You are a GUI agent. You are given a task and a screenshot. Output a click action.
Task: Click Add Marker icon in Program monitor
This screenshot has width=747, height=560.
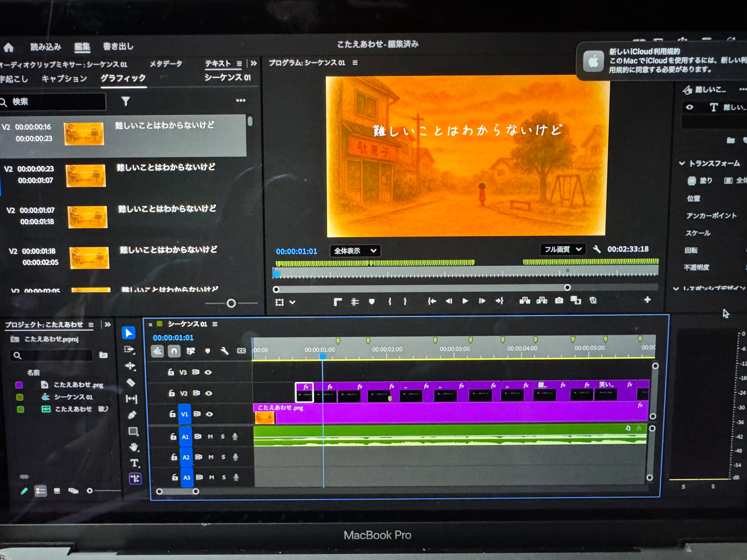372,301
